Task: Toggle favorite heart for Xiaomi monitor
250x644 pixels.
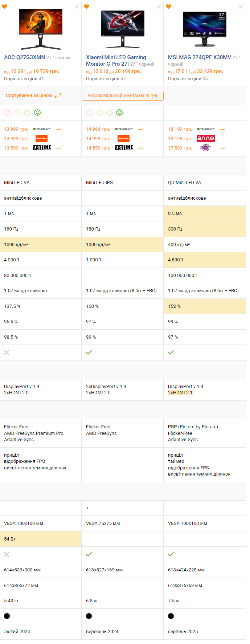Action: click(x=86, y=7)
